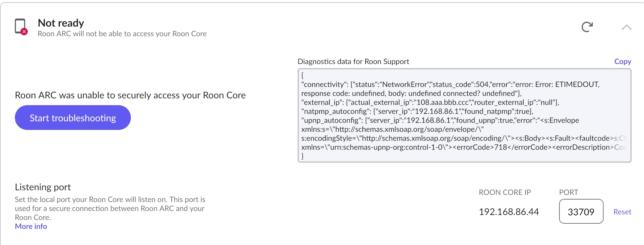Click the device icon with red X badge
This screenshot has width=644, height=245.
(21, 27)
